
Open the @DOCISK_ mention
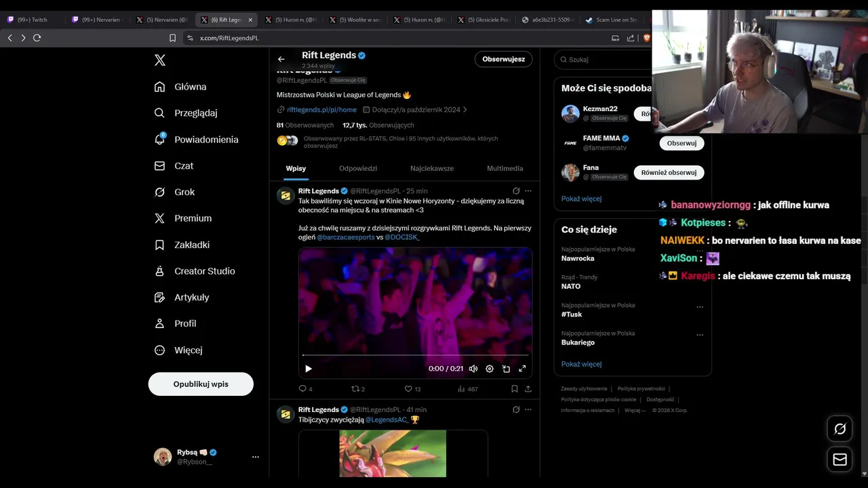402,237
